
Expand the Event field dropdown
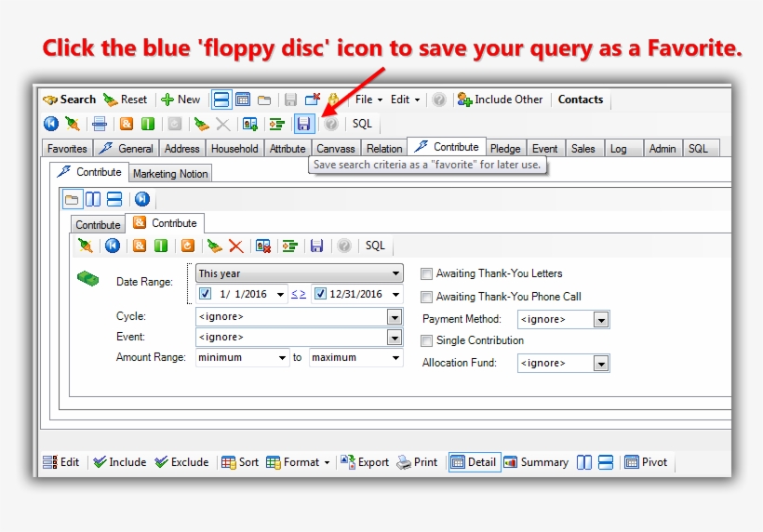click(395, 338)
